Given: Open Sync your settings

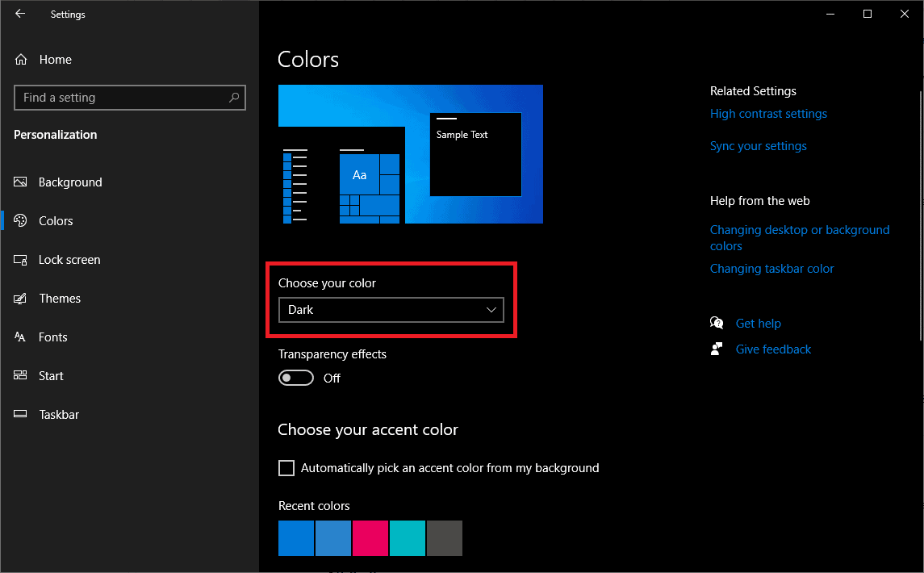Looking at the screenshot, I should click(x=758, y=145).
